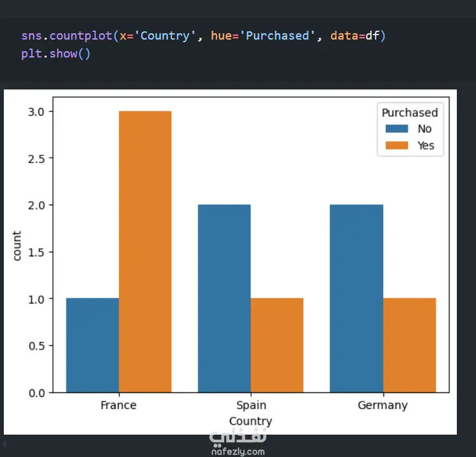Click the 1.5 y-axis tick label
The height and width of the screenshot is (457, 476).
click(x=36, y=252)
